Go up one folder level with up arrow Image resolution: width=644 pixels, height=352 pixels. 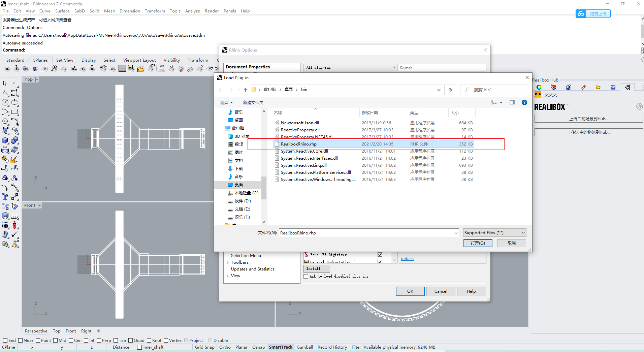pos(245,90)
